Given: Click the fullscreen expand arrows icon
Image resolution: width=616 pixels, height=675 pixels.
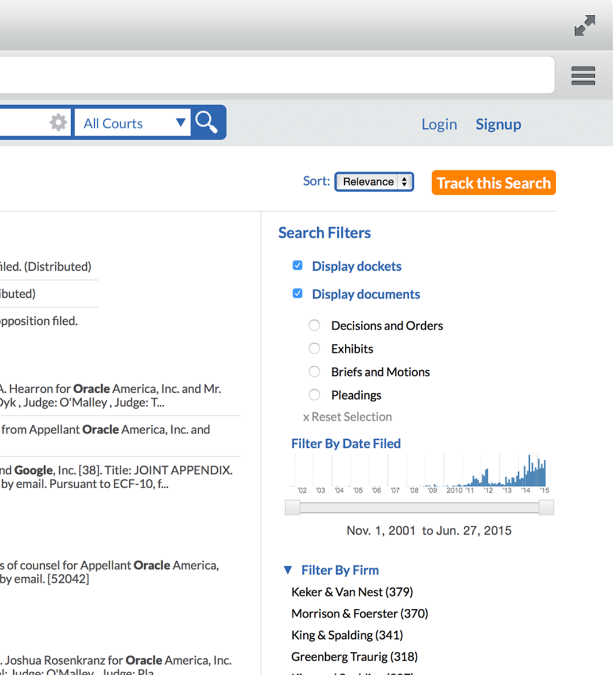Looking at the screenshot, I should click(584, 26).
